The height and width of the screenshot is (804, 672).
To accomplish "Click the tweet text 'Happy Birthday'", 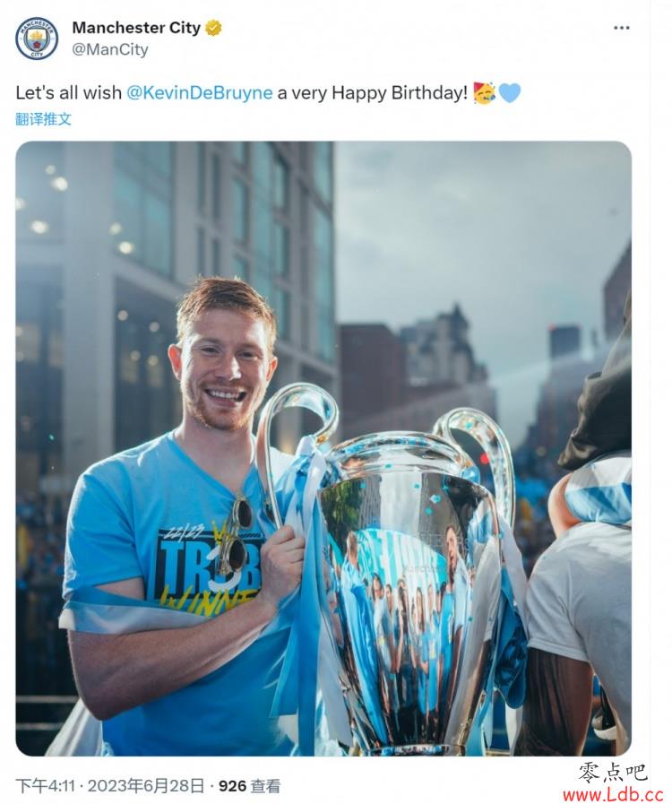I will point(400,93).
